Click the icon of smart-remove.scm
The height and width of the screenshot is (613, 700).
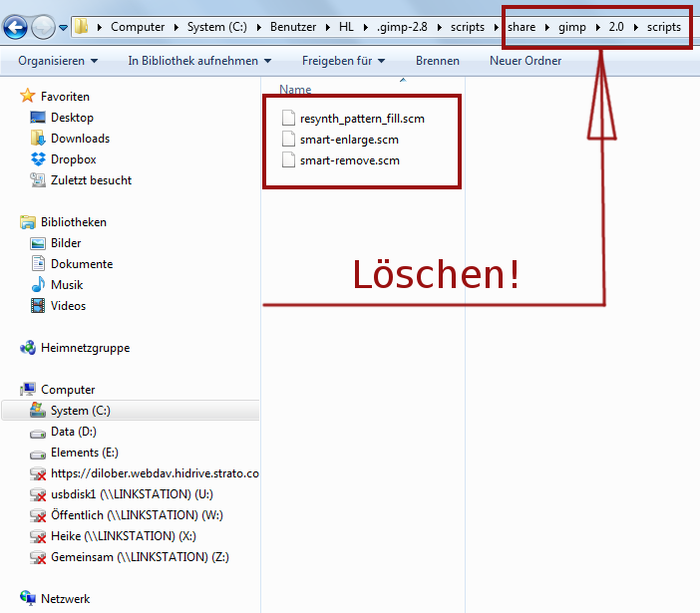(x=288, y=160)
